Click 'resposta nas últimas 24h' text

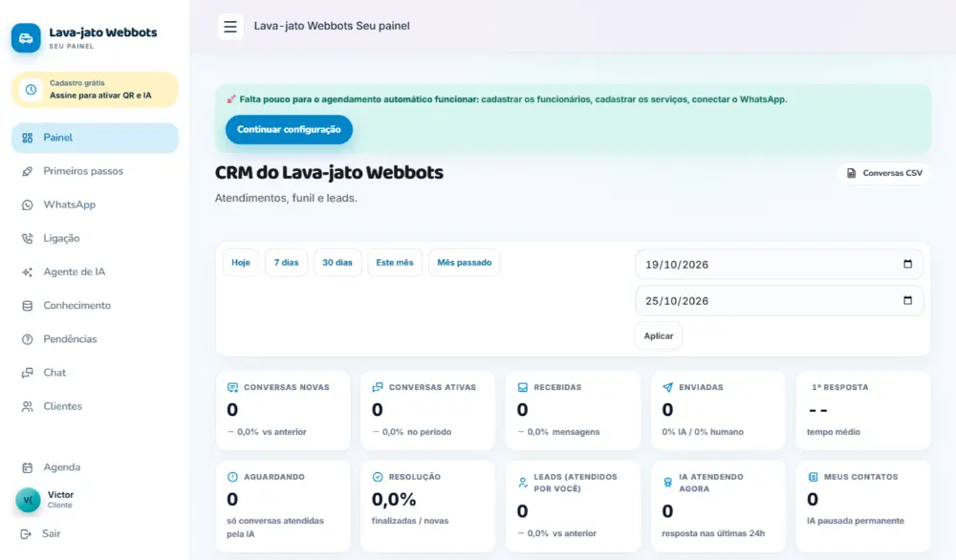(x=713, y=534)
